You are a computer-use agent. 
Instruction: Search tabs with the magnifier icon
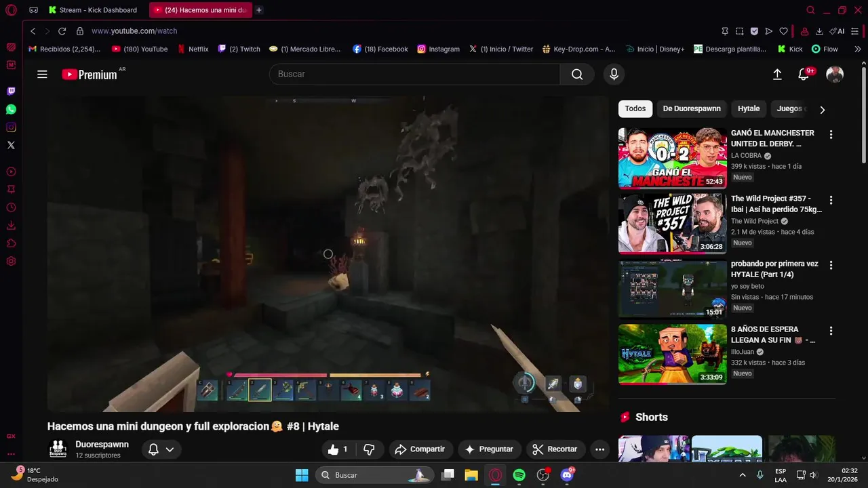(810, 10)
